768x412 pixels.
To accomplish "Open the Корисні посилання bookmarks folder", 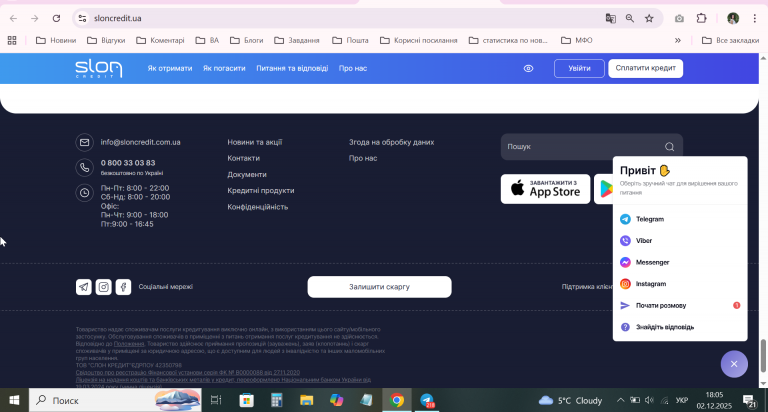I will coord(418,40).
